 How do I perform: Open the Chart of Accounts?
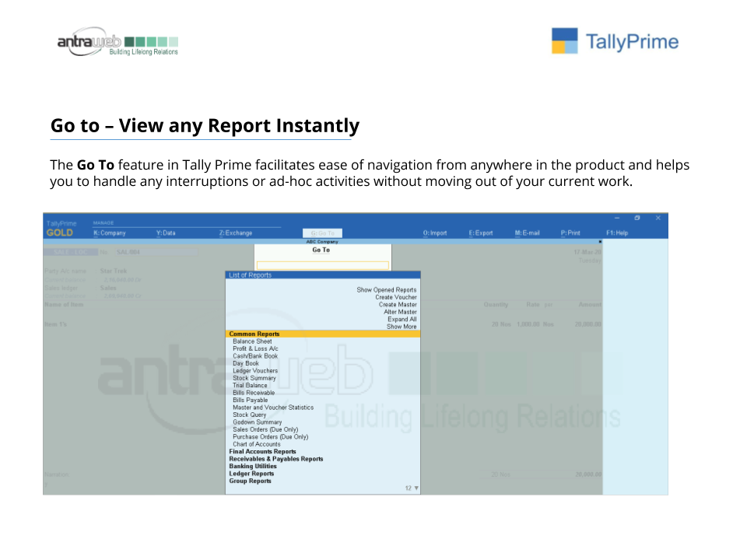[256, 444]
